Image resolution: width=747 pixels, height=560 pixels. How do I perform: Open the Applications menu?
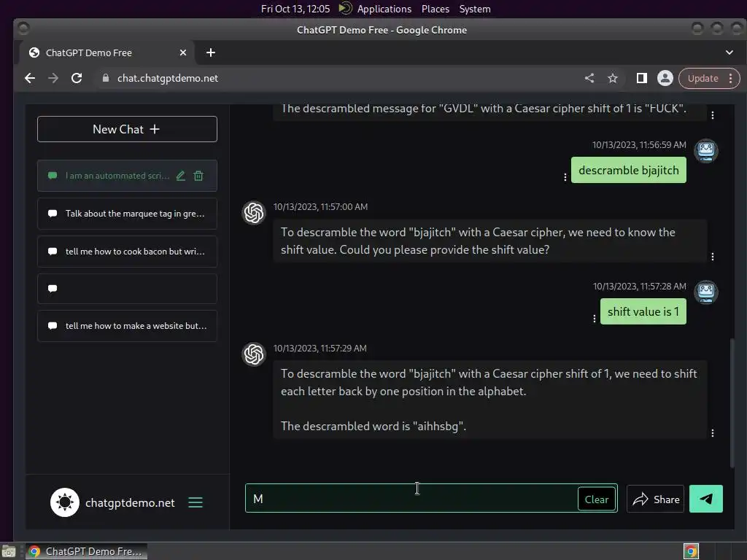384,9
